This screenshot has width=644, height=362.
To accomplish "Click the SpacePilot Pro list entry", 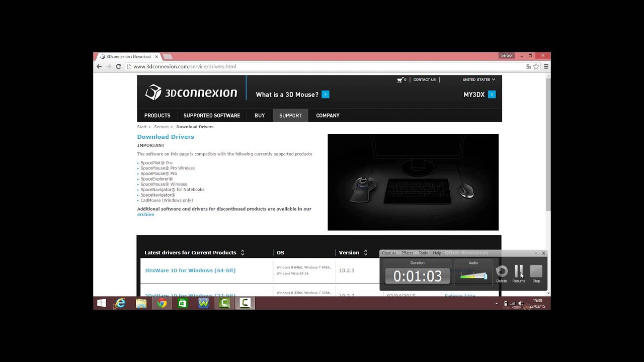I will pyautogui.click(x=156, y=163).
